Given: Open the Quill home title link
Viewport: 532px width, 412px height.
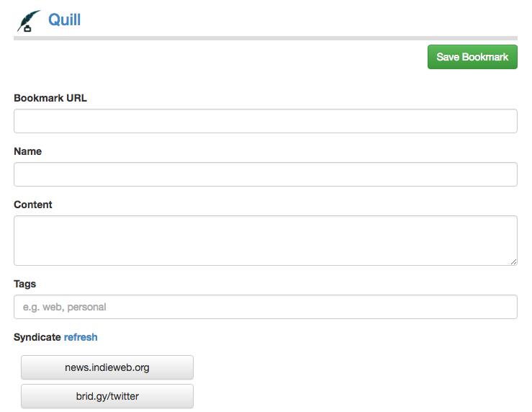Looking at the screenshot, I should [64, 20].
